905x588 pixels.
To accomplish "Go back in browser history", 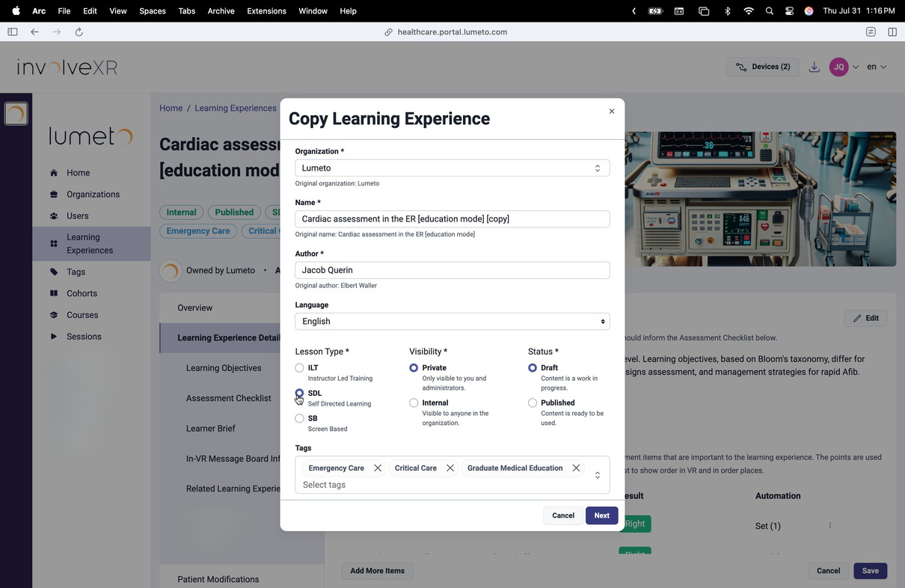I will (x=34, y=32).
